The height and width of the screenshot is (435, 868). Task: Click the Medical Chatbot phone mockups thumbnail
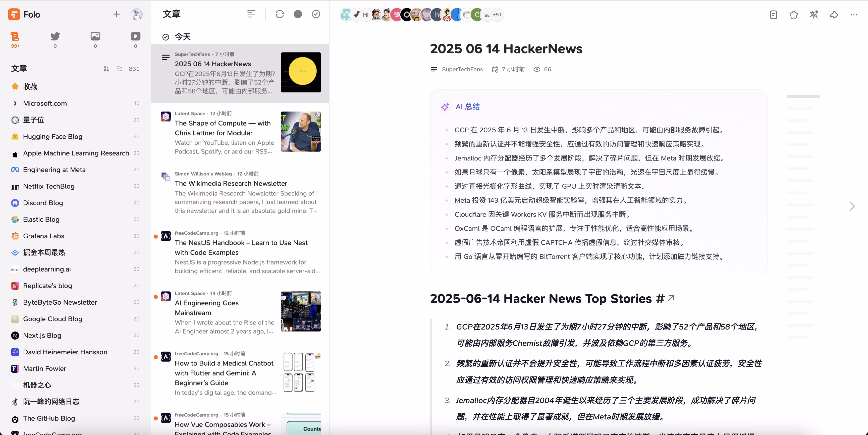(x=301, y=372)
